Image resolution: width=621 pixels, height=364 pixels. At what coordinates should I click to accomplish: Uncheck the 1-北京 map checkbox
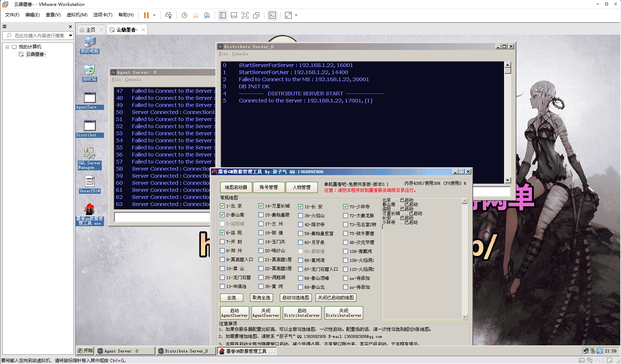tap(222, 206)
